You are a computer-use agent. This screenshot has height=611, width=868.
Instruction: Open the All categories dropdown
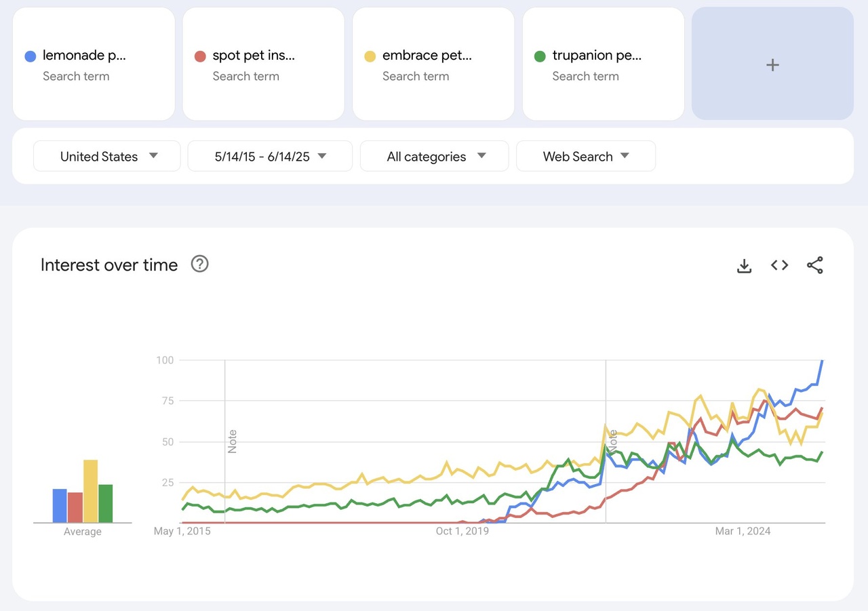[435, 156]
